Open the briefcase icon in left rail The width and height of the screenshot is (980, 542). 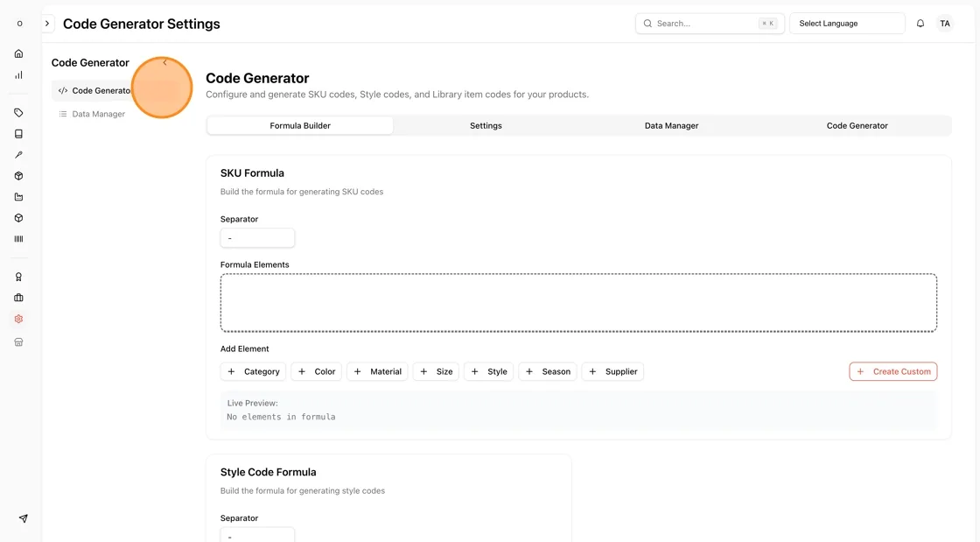pyautogui.click(x=18, y=298)
